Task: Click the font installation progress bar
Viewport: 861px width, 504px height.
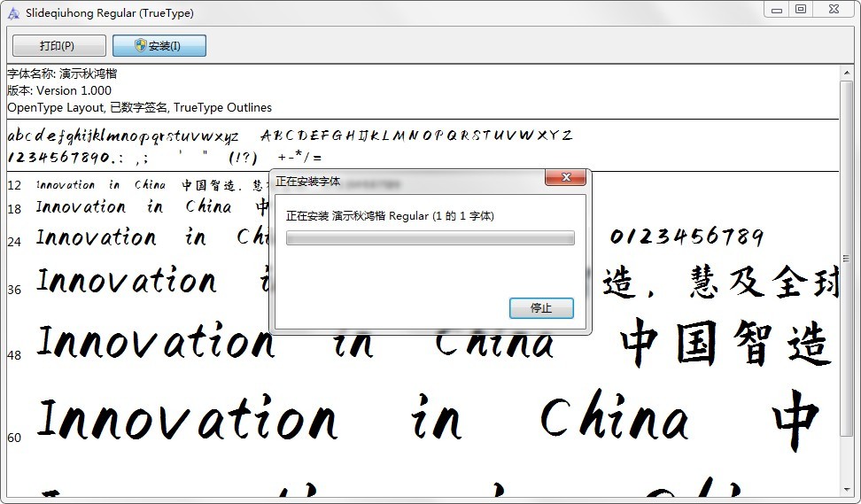Action: point(430,237)
